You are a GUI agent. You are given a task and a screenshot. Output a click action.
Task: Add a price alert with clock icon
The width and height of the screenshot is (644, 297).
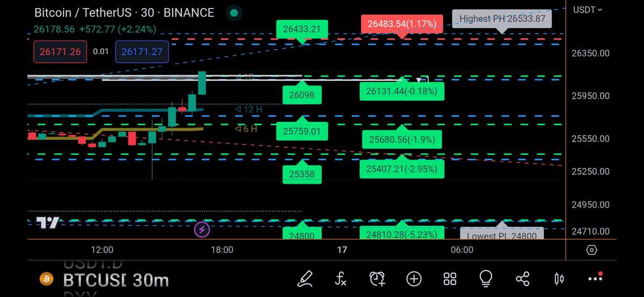pos(377,278)
